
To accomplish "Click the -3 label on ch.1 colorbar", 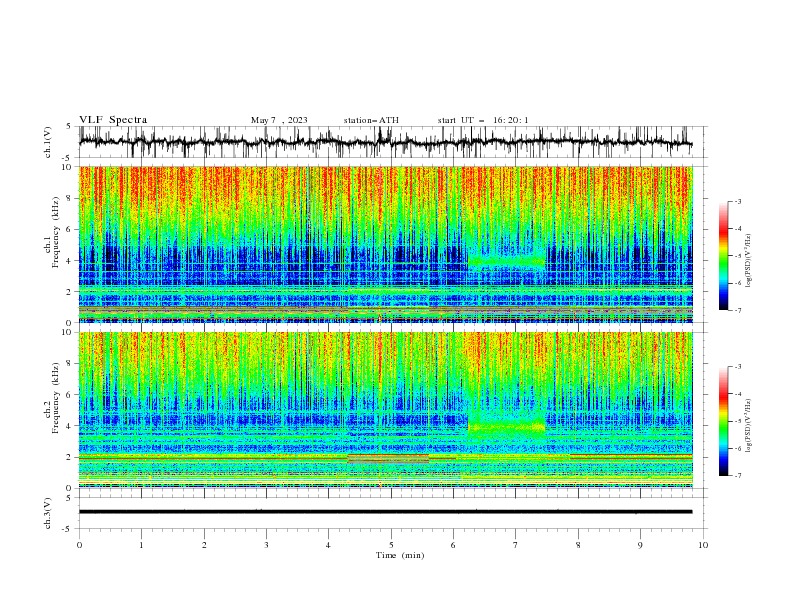I will pyautogui.click(x=737, y=201).
